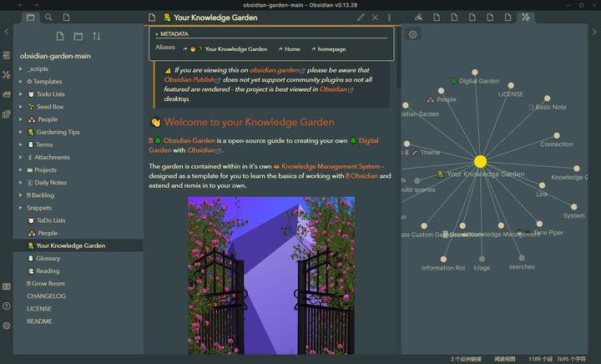Image resolution: width=601 pixels, height=364 pixels.
Task: Click the new folder icon
Action: click(78, 36)
